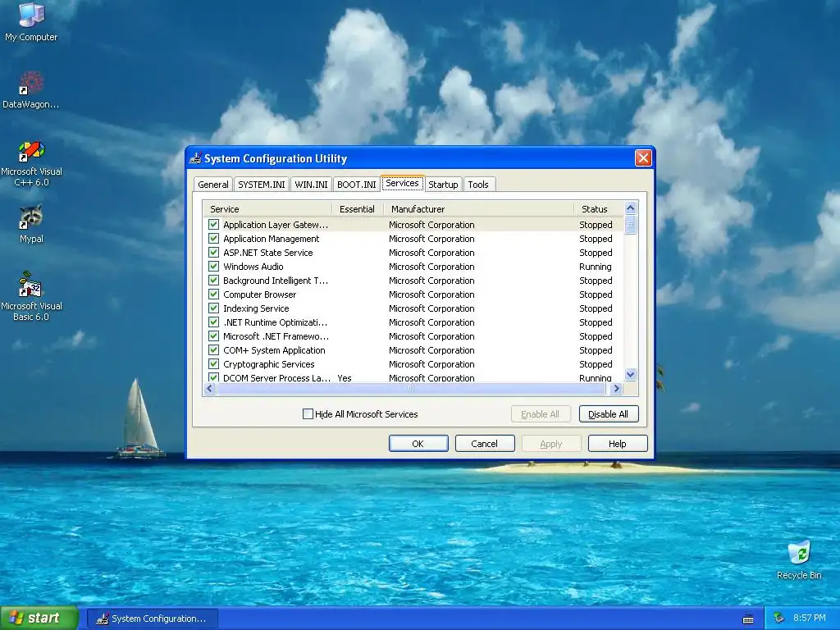
Task: Click the System Configuration Utility title icon
Action: click(196, 158)
